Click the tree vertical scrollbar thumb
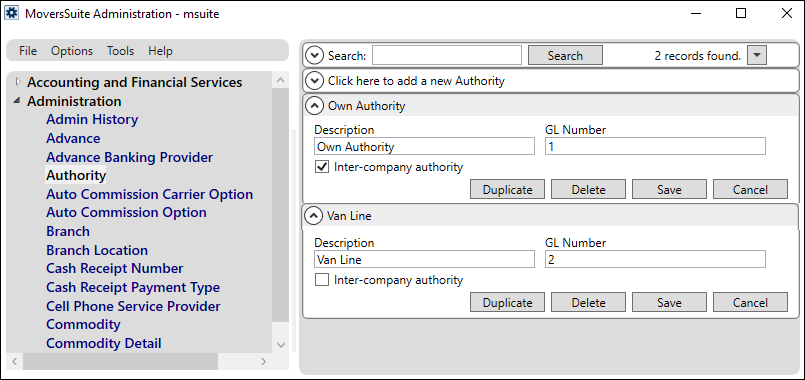This screenshot has width=805, height=380. pyautogui.click(x=280, y=204)
